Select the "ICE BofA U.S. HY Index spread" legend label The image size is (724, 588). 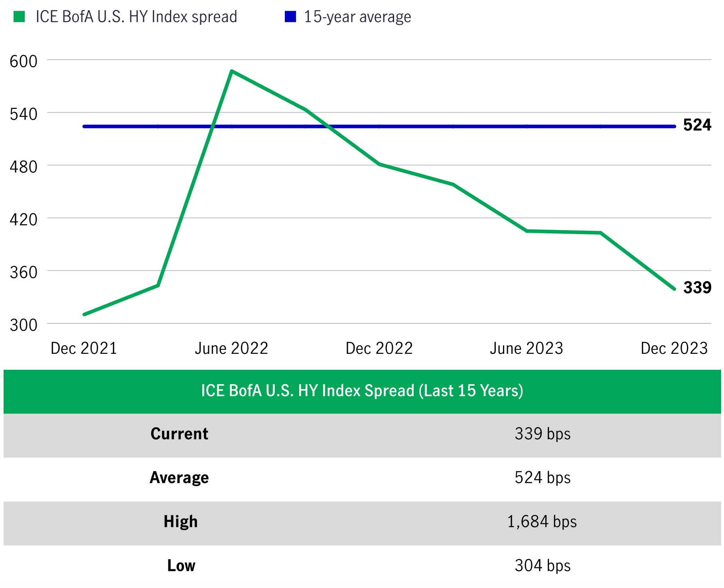pos(136,17)
